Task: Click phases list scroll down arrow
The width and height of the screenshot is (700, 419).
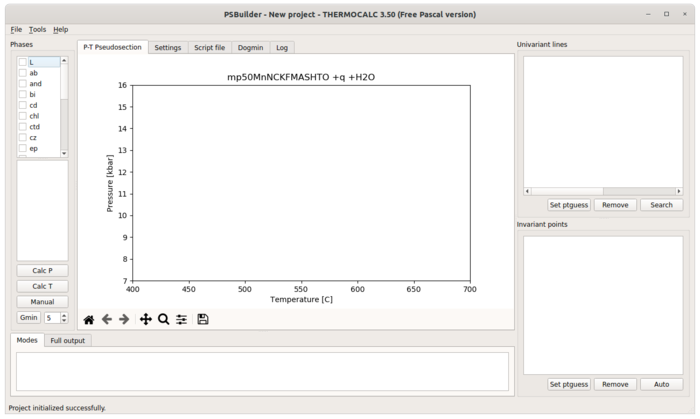Action: pyautogui.click(x=64, y=153)
